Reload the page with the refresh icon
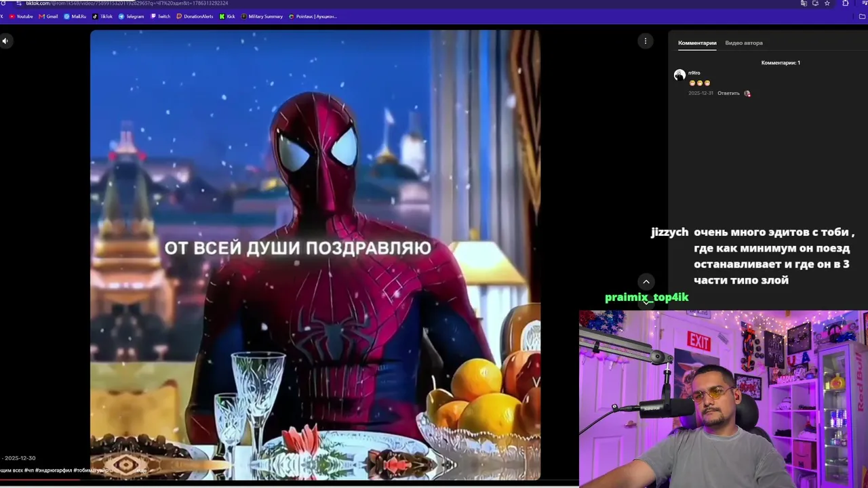This screenshot has width=868, height=488. tap(1, 3)
